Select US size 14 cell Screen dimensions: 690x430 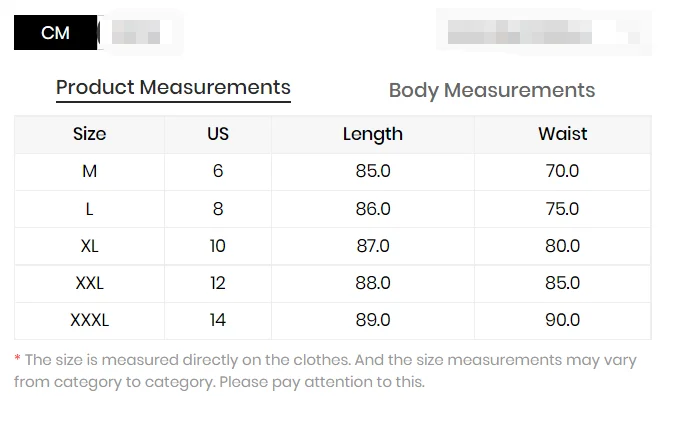click(218, 321)
